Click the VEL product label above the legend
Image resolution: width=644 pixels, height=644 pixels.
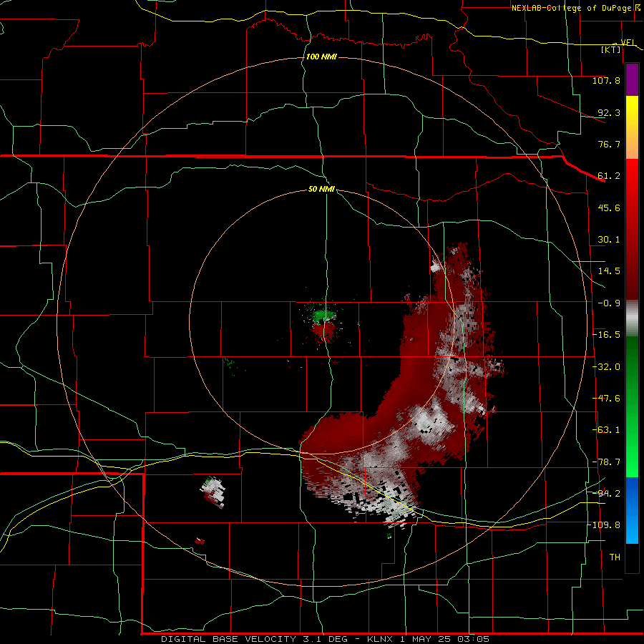coord(628,42)
